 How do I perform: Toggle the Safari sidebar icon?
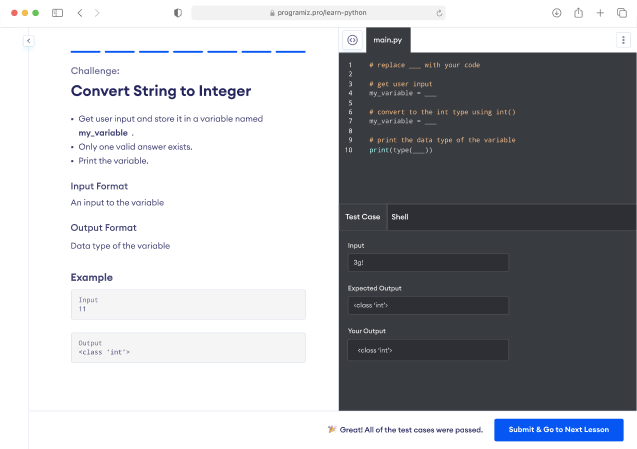tap(57, 13)
